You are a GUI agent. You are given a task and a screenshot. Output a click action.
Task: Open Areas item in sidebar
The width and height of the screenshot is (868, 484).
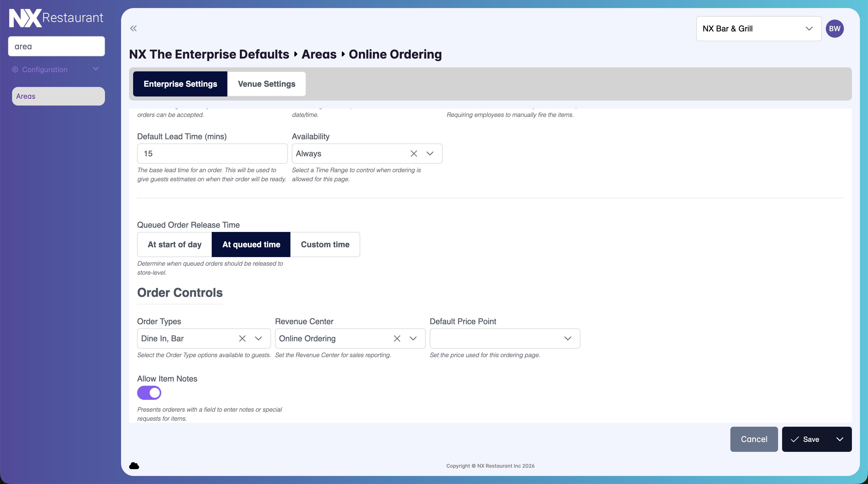point(58,96)
